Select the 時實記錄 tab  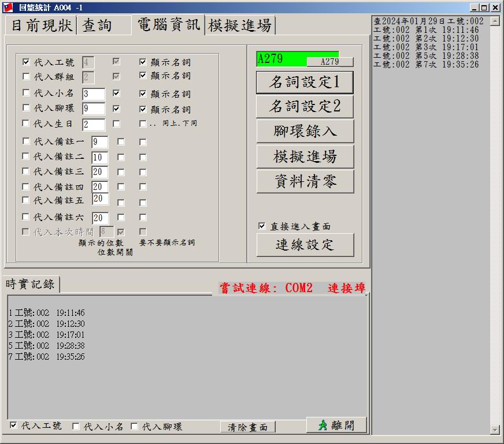click(30, 284)
